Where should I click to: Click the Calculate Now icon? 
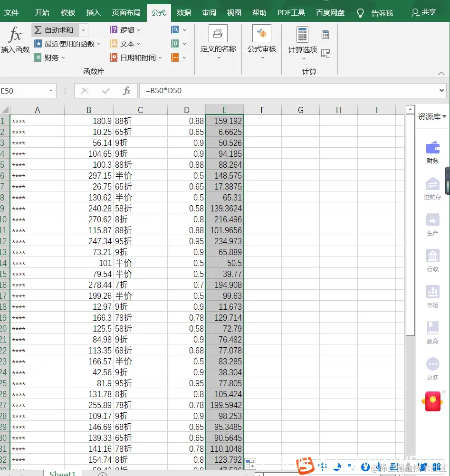pos(325,35)
